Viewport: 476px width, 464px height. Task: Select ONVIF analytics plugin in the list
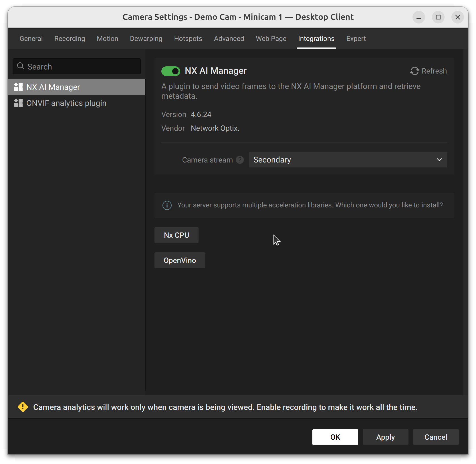tap(66, 103)
